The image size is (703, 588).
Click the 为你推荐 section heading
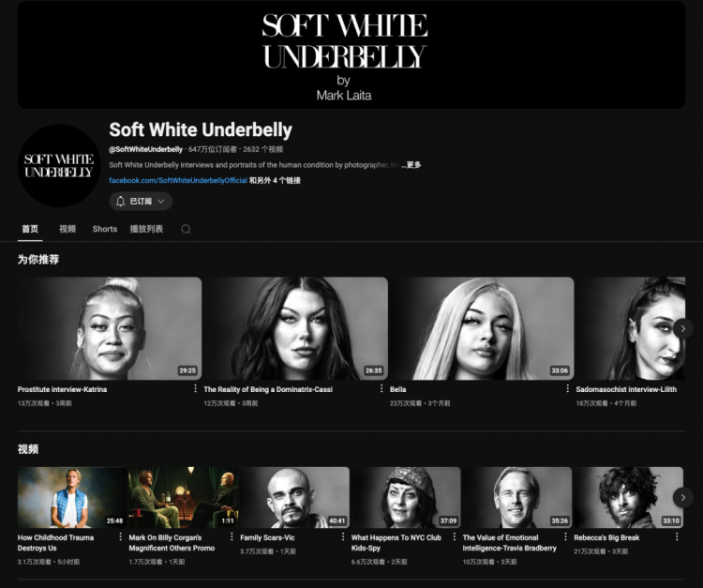click(38, 259)
